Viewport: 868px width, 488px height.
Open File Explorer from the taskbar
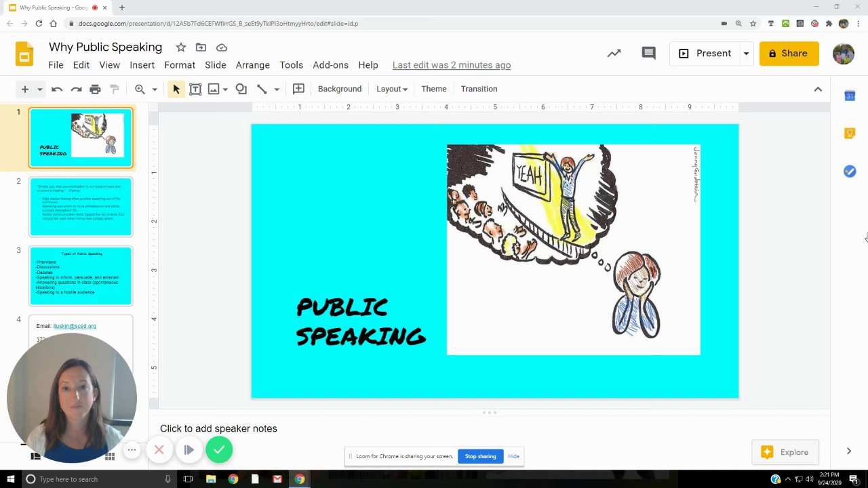tap(211, 479)
